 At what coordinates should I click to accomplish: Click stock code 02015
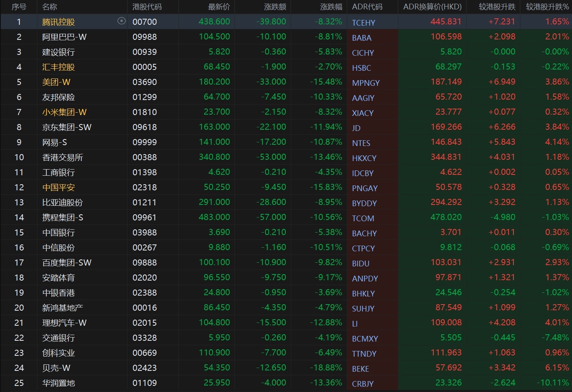(144, 323)
